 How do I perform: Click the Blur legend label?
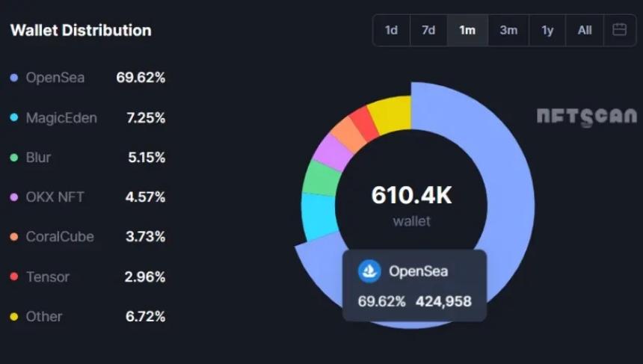[39, 158]
